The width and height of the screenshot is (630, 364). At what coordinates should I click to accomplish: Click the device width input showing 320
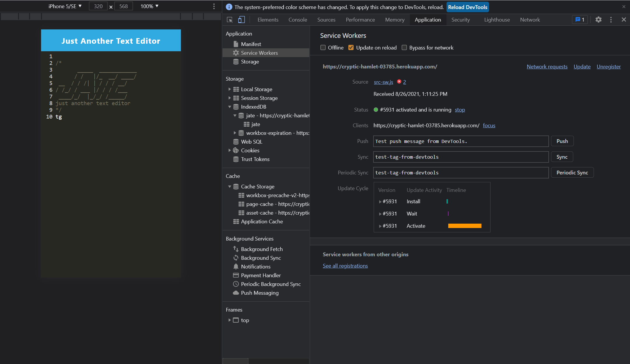click(98, 6)
